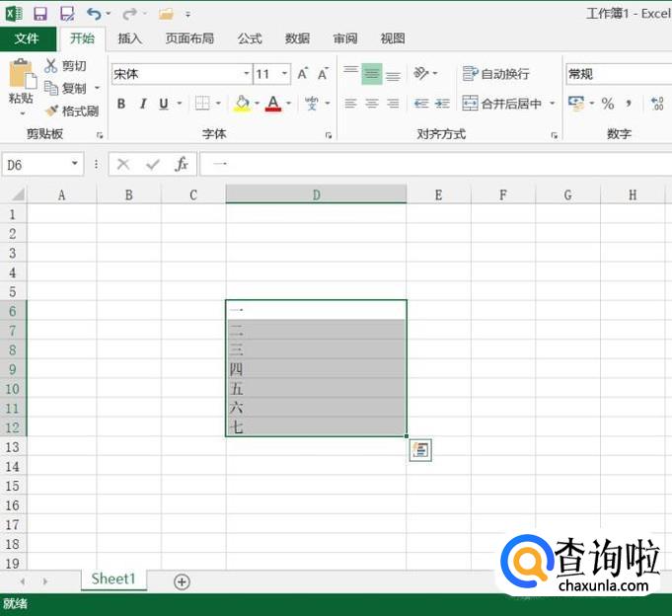Click the Format Painter brush icon
The height and width of the screenshot is (616, 672).
pos(52,111)
